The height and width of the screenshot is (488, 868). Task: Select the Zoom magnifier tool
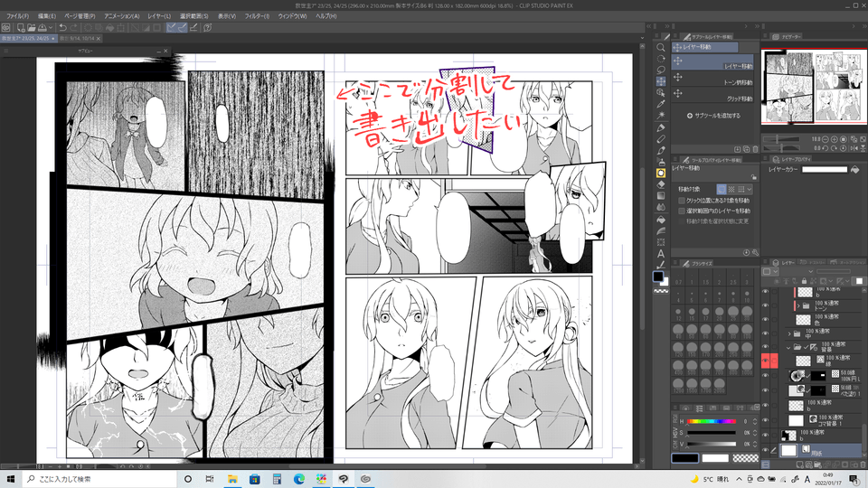pyautogui.click(x=660, y=48)
